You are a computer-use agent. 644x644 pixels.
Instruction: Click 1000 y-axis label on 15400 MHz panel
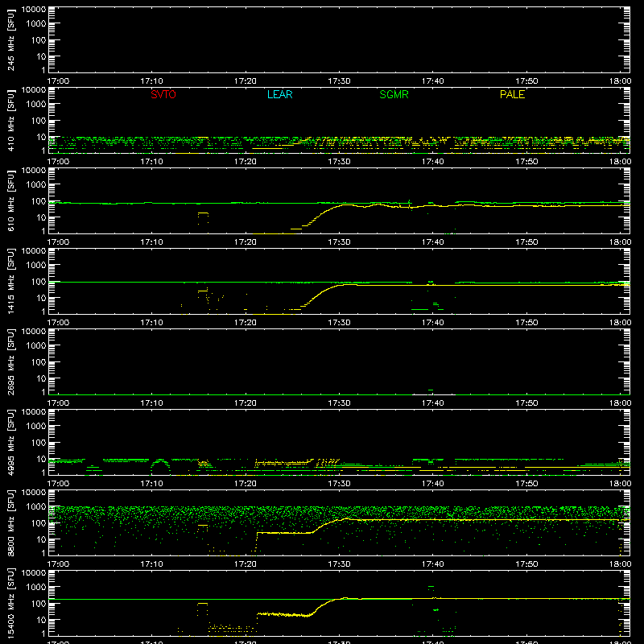(36, 588)
